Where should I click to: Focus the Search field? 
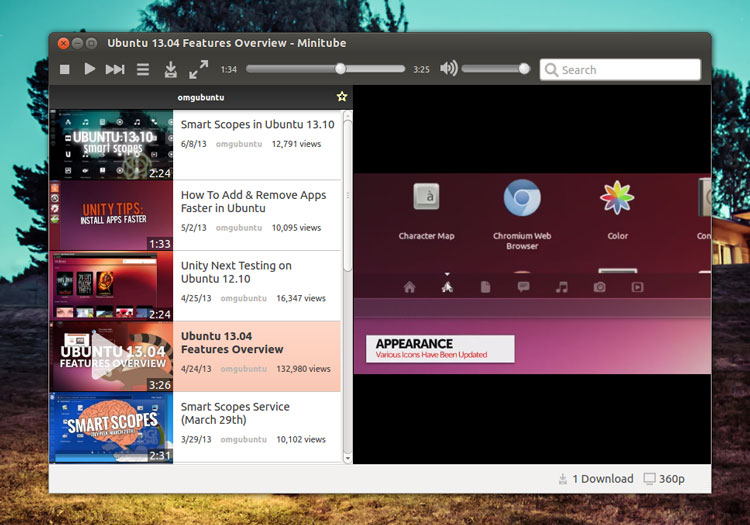620,70
